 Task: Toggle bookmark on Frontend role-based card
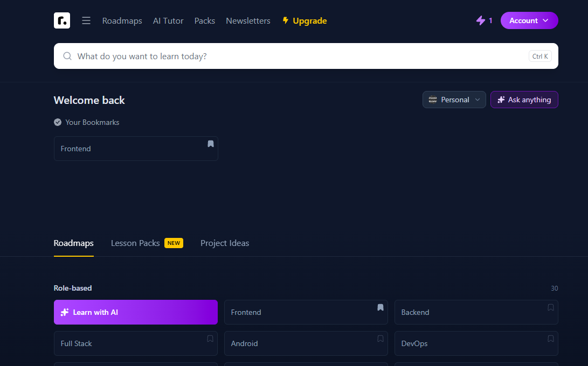381,307
